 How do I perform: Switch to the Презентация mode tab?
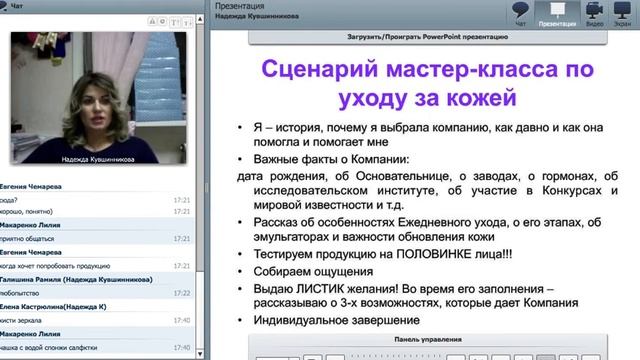557,14
